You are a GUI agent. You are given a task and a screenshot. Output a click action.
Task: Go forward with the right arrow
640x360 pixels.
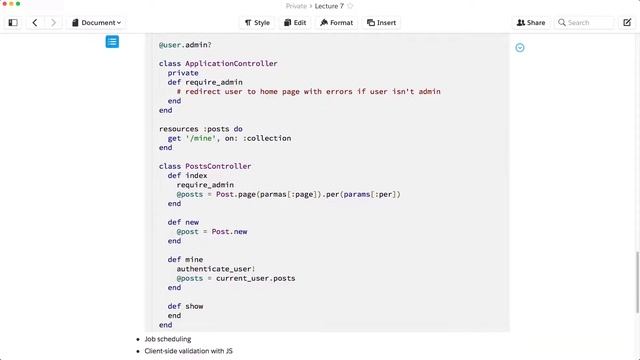point(53,23)
